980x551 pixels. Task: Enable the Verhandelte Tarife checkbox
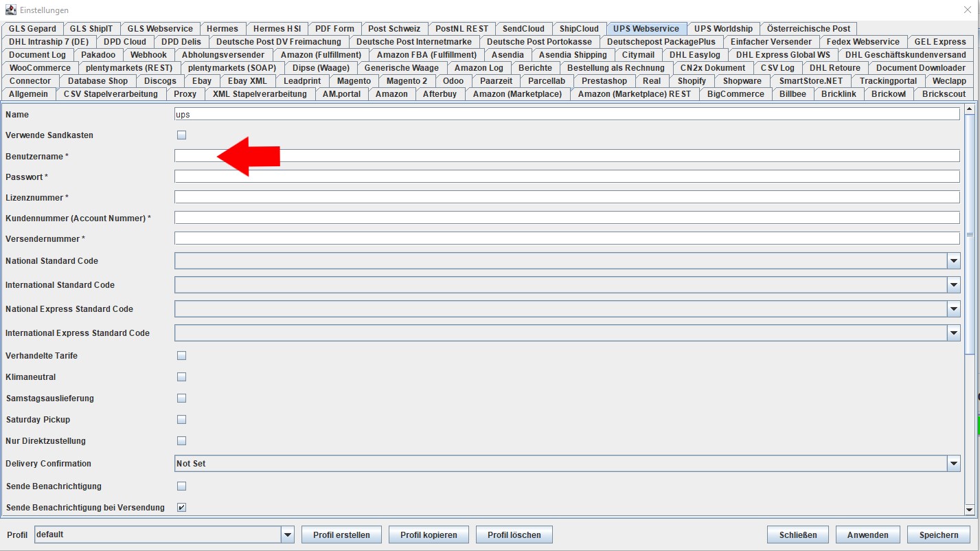181,356
